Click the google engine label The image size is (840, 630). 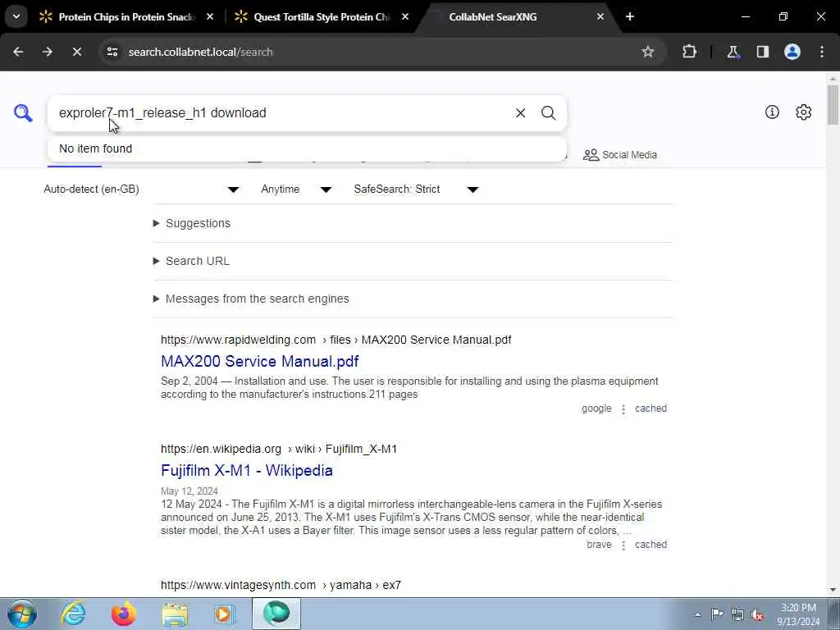[596, 409]
